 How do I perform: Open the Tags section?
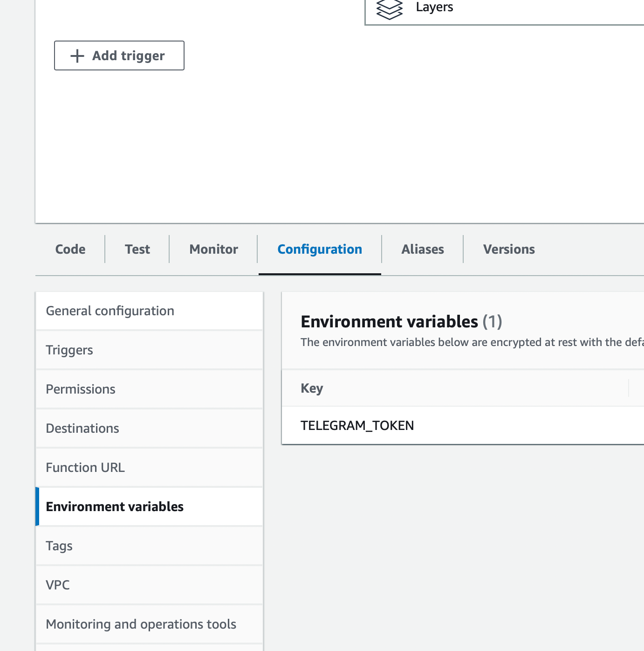coord(59,546)
